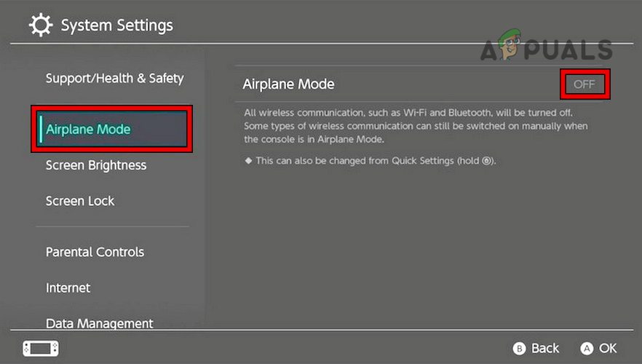Open Parental Controls from the sidebar

[95, 252]
